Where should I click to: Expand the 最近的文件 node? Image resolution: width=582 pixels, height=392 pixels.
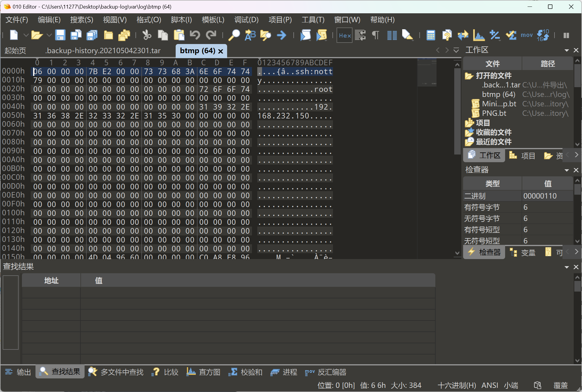[x=494, y=142]
